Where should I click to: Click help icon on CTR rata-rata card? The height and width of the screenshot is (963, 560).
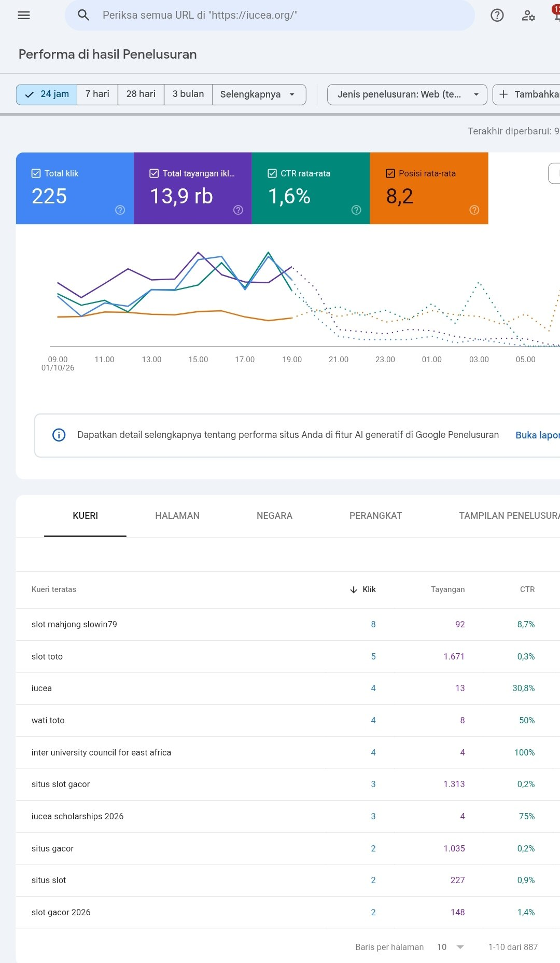[356, 210]
